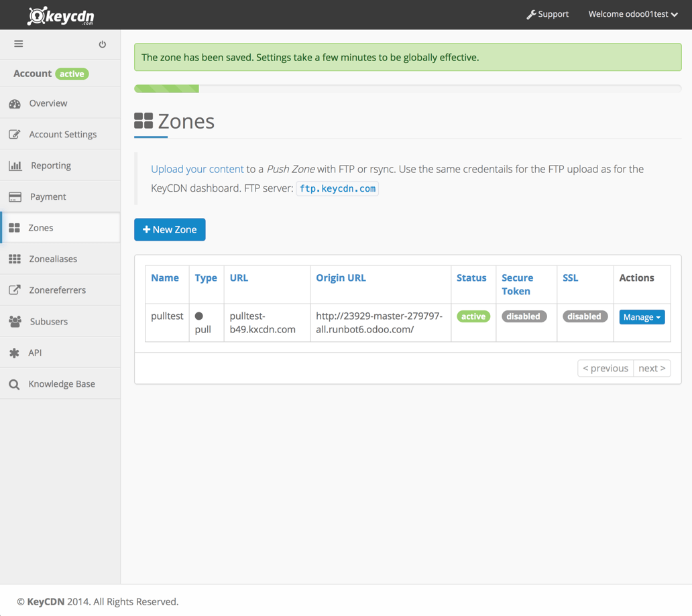
Task: Click the Payment credit card icon
Action: [x=15, y=197]
